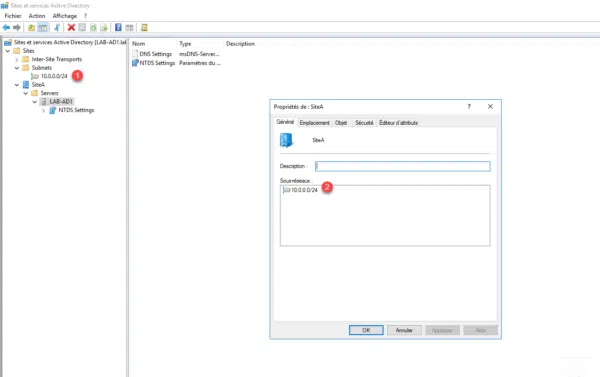Click the blue help icon in the toolbar
This screenshot has width=600, height=377.
(118, 28)
